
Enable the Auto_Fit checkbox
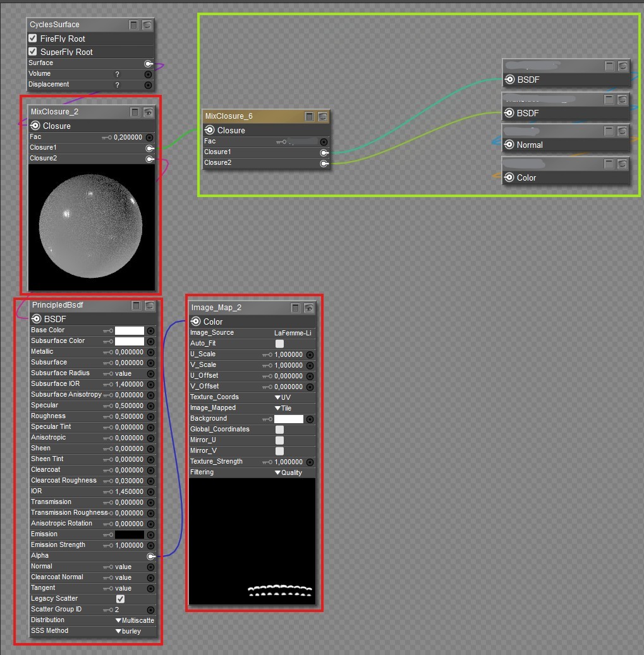(279, 344)
